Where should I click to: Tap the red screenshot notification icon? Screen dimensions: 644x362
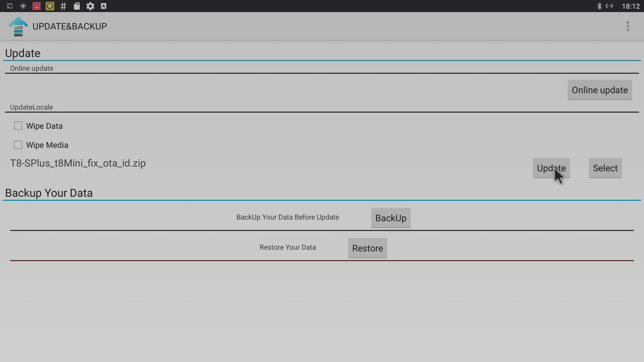coord(37,6)
